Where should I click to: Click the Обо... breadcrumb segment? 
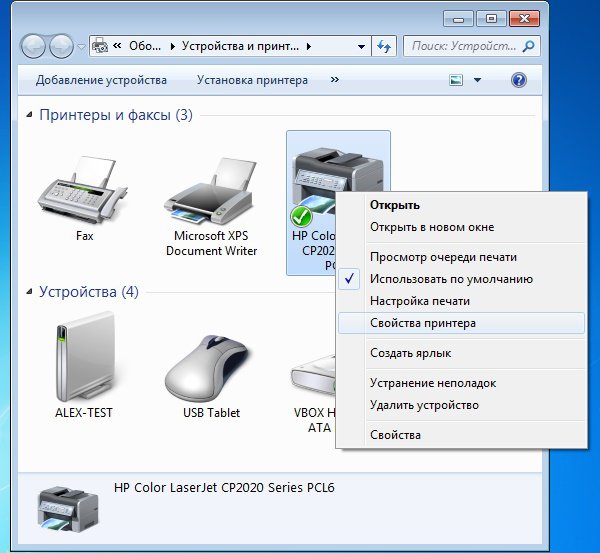coord(145,46)
